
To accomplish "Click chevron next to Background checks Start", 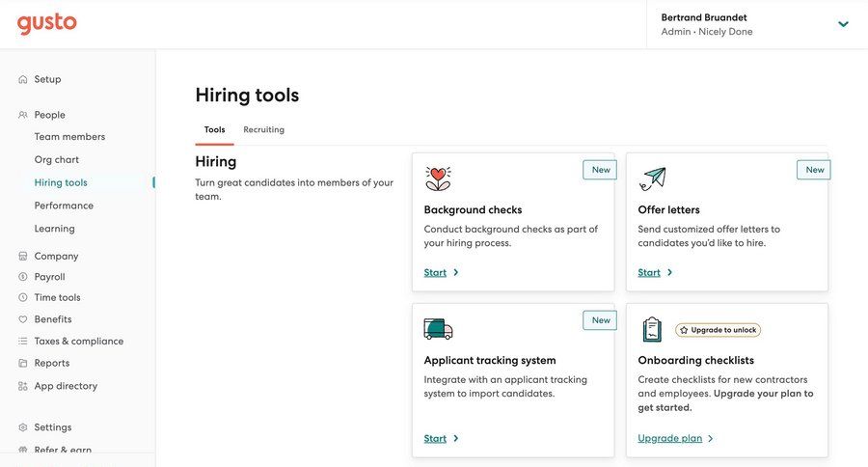I will click(455, 272).
